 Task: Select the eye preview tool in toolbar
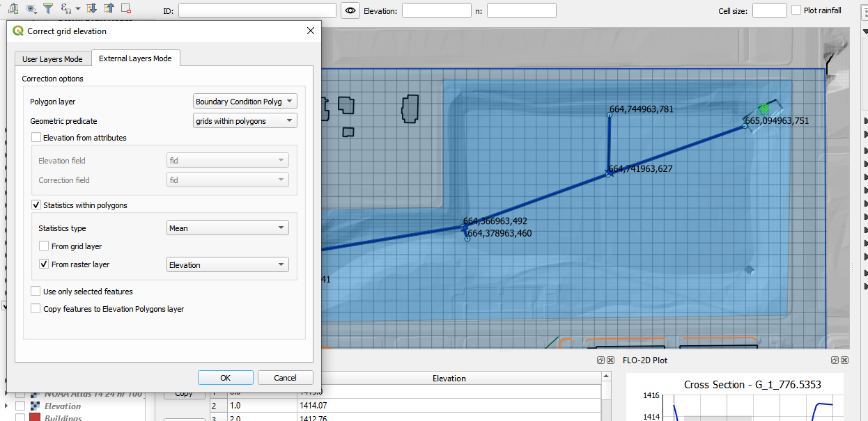click(x=29, y=9)
